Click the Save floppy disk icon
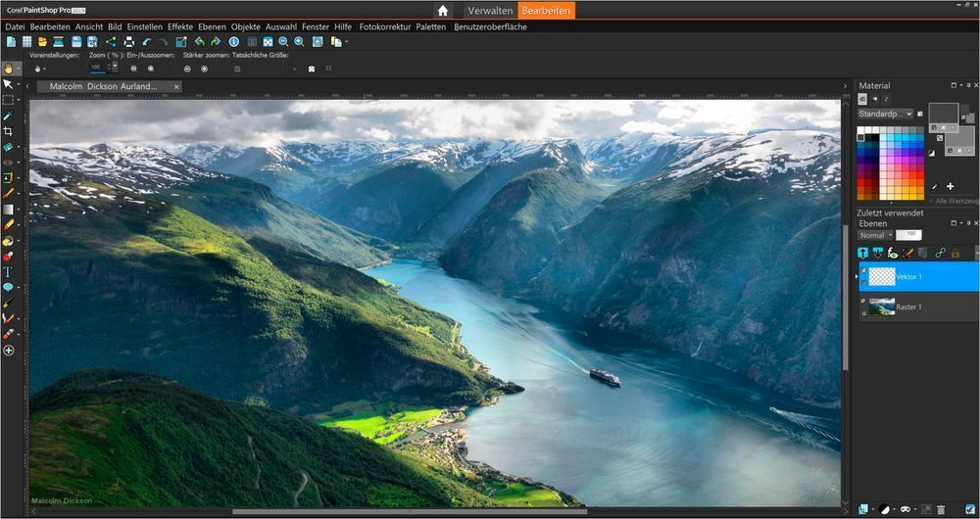The image size is (980, 519). (76, 42)
